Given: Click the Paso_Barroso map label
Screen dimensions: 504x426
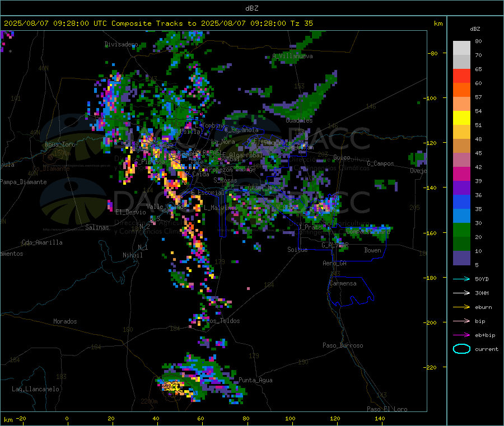Looking at the screenshot, I should pos(343,345).
